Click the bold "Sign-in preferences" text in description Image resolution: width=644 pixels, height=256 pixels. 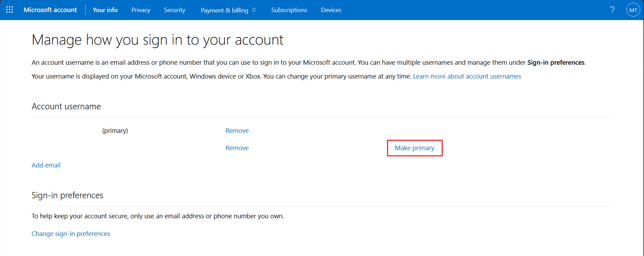556,63
